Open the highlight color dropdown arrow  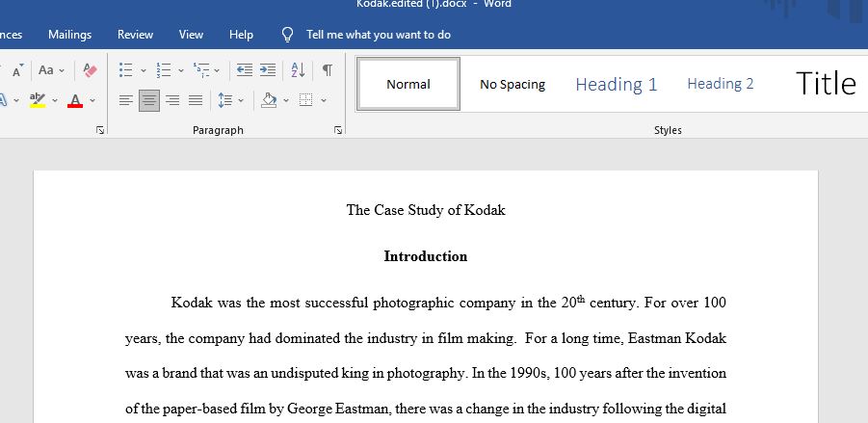[x=55, y=101]
